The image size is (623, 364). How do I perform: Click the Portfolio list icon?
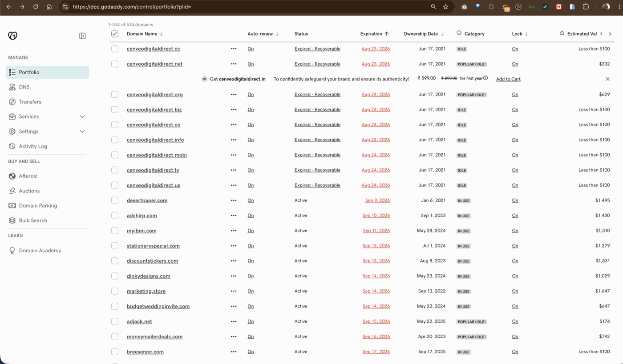pyautogui.click(x=12, y=72)
